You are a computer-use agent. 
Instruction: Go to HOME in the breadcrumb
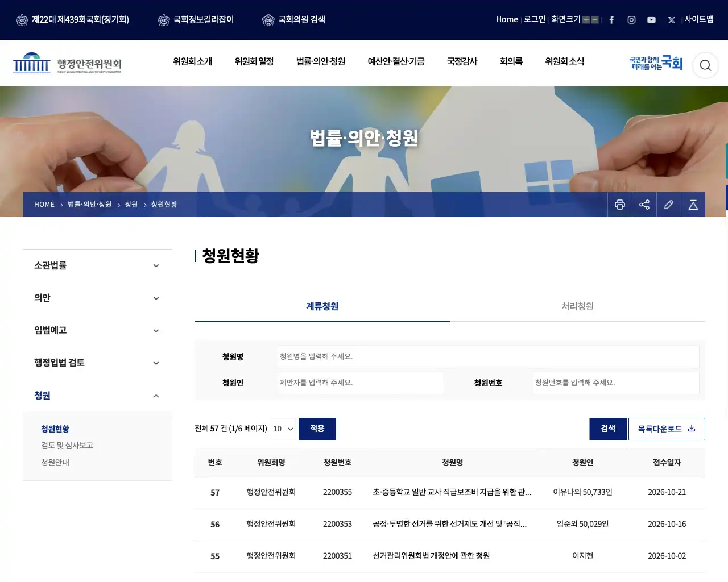(x=44, y=205)
